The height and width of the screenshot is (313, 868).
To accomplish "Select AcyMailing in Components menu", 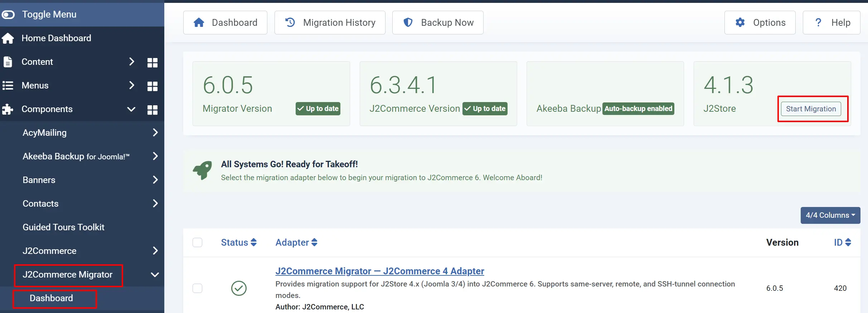I will click(x=44, y=133).
